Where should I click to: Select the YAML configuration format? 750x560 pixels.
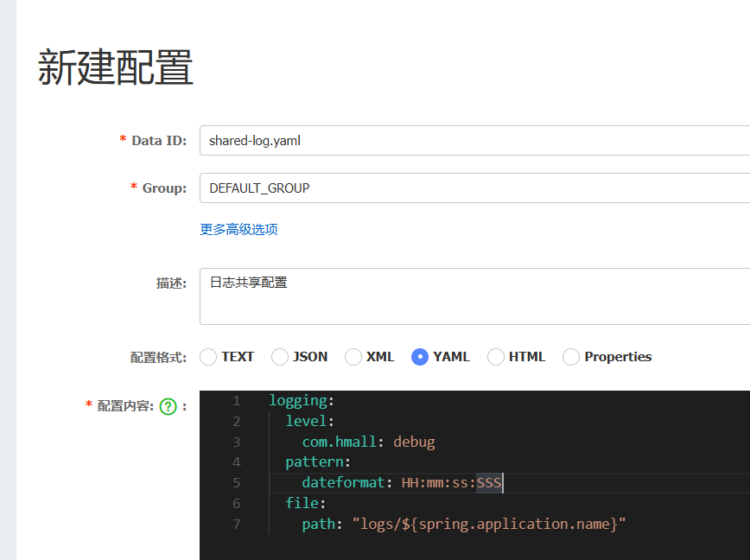coord(423,356)
